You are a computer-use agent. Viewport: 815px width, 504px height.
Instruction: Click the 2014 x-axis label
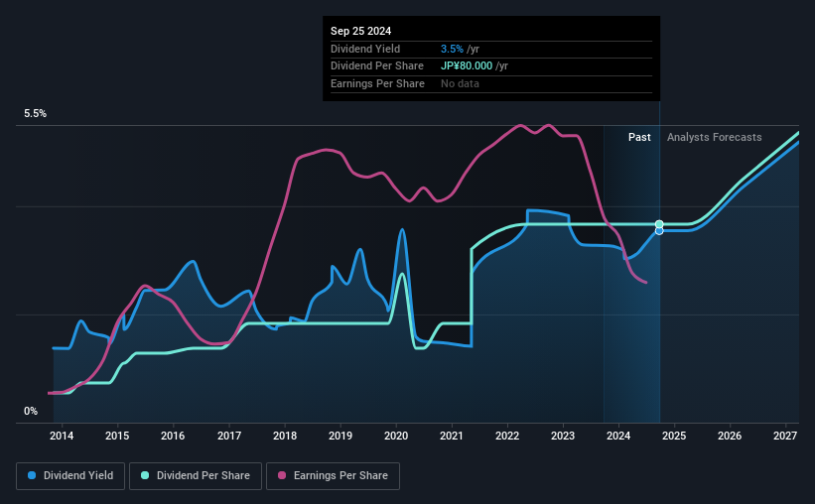(62, 436)
